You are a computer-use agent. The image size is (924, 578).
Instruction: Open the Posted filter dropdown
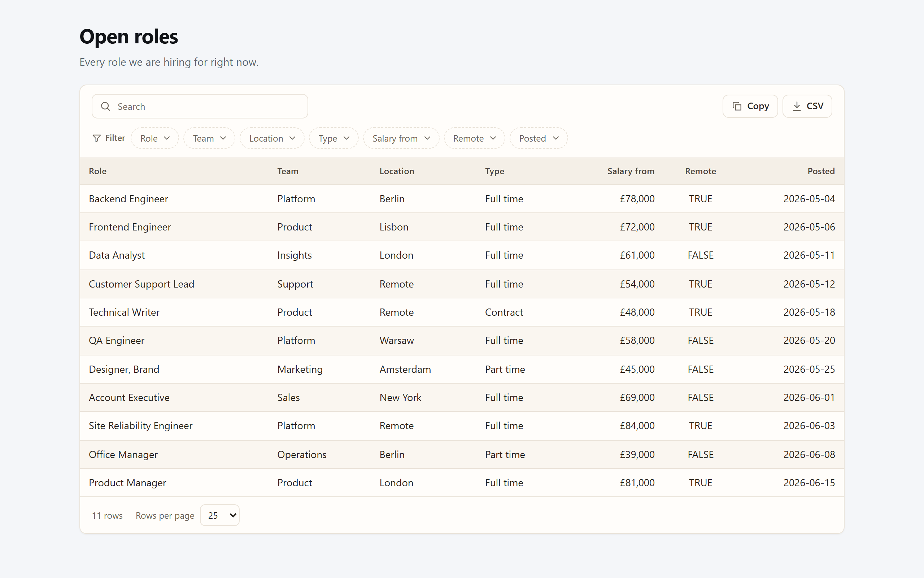[x=539, y=138]
